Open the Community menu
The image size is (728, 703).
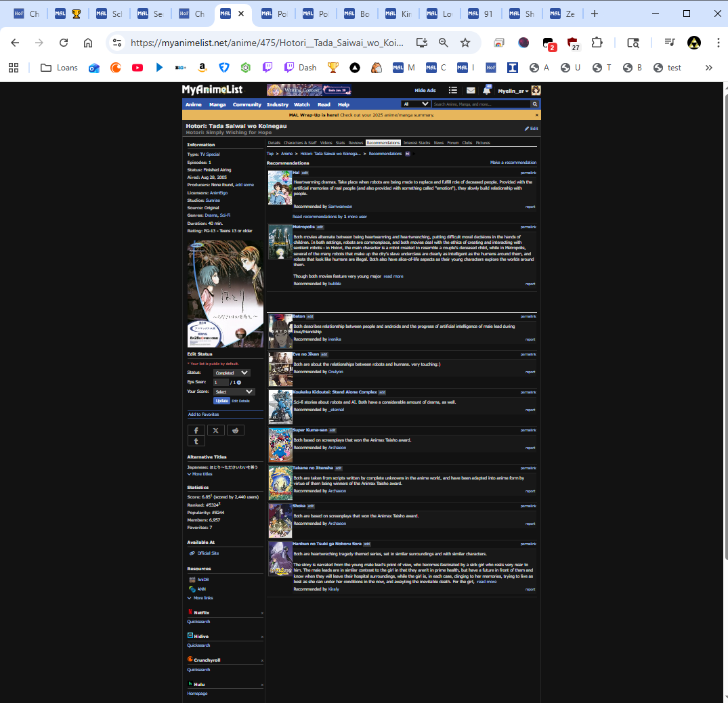(x=247, y=105)
